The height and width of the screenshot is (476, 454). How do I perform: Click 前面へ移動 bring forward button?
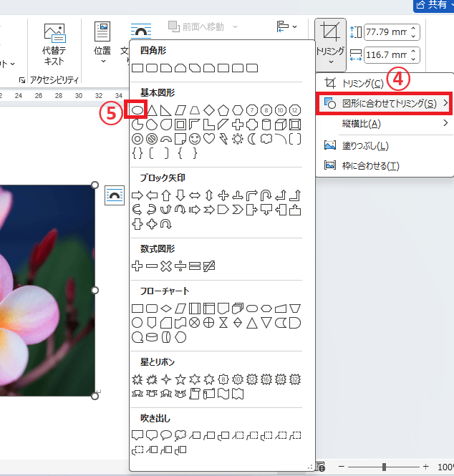click(196, 26)
